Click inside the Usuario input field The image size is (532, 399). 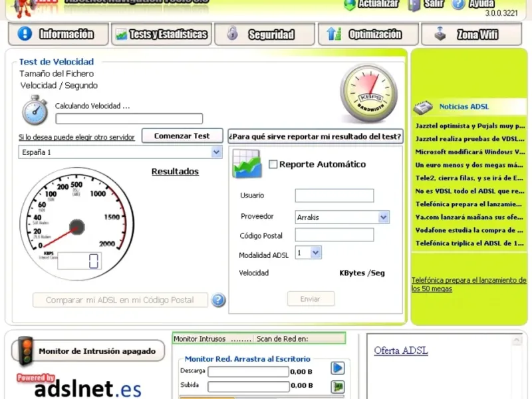[x=334, y=196]
